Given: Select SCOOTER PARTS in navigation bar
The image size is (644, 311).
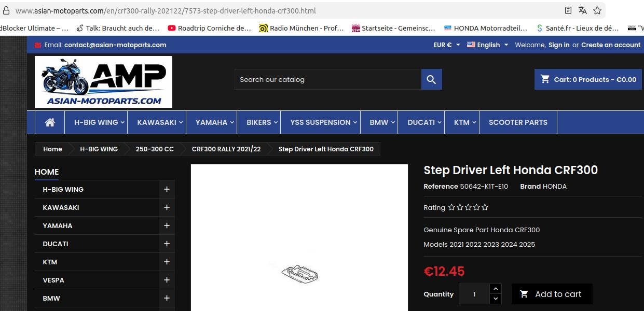Looking at the screenshot, I should point(518,122).
